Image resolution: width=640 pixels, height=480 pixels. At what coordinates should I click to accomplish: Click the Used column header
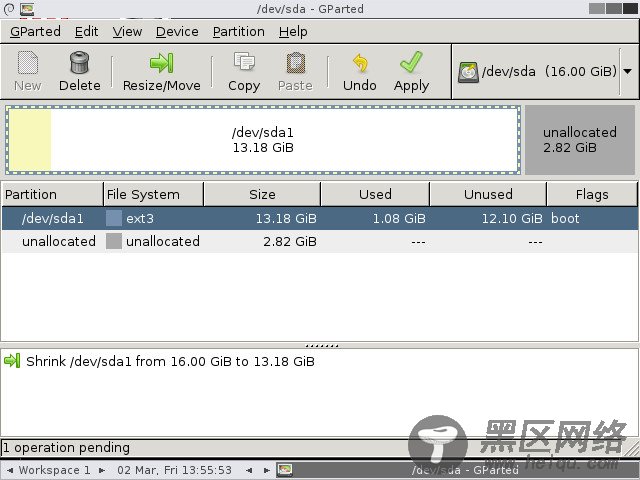pos(376,194)
